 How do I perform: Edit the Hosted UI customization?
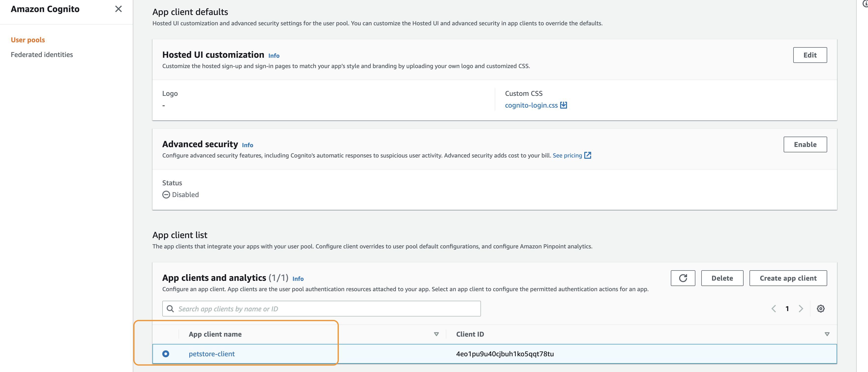[810, 55]
